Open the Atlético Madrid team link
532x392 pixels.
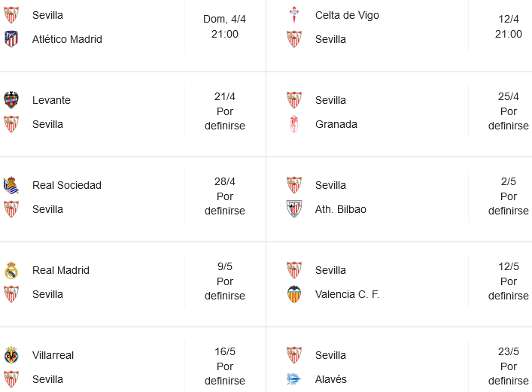[67, 39]
